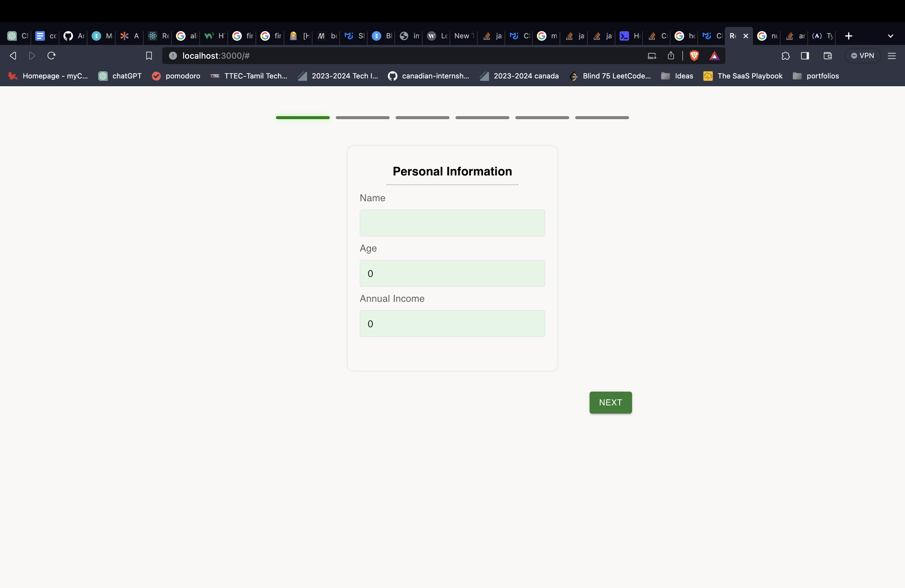The height and width of the screenshot is (588, 905).
Task: Open the Brave Wallet icon
Action: point(827,56)
